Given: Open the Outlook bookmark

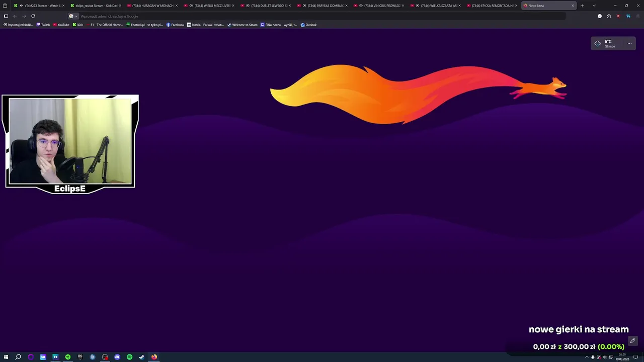Looking at the screenshot, I should [x=308, y=25].
